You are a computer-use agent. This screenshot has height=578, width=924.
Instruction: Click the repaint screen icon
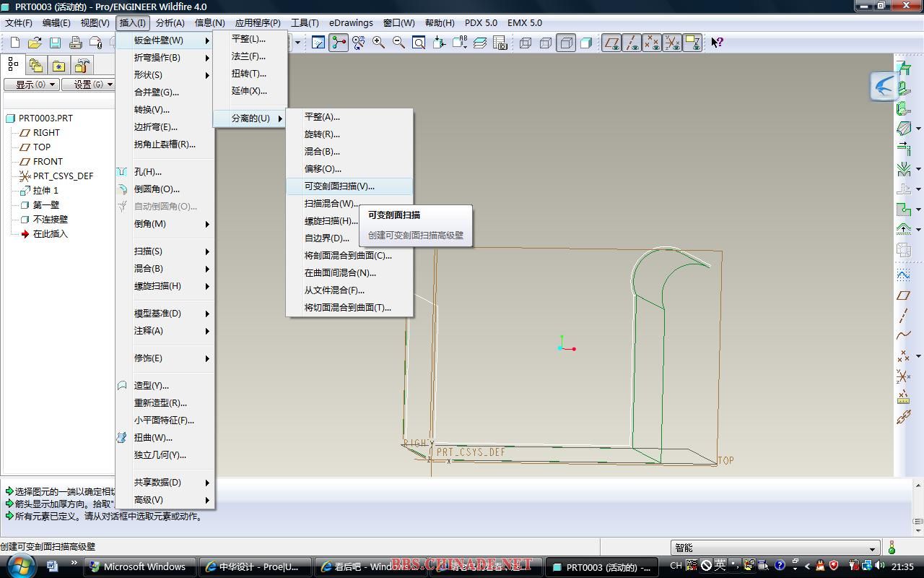click(318, 43)
